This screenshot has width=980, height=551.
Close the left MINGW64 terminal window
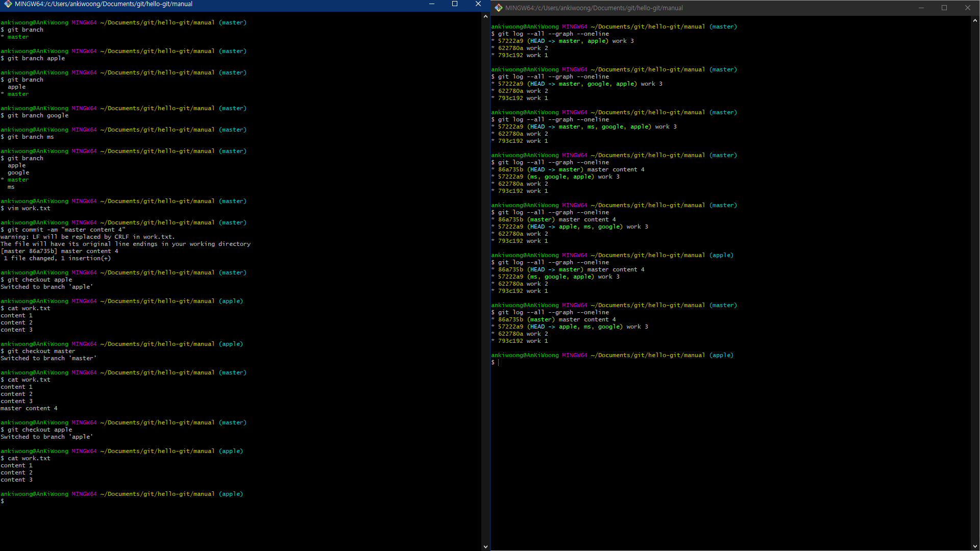478,4
